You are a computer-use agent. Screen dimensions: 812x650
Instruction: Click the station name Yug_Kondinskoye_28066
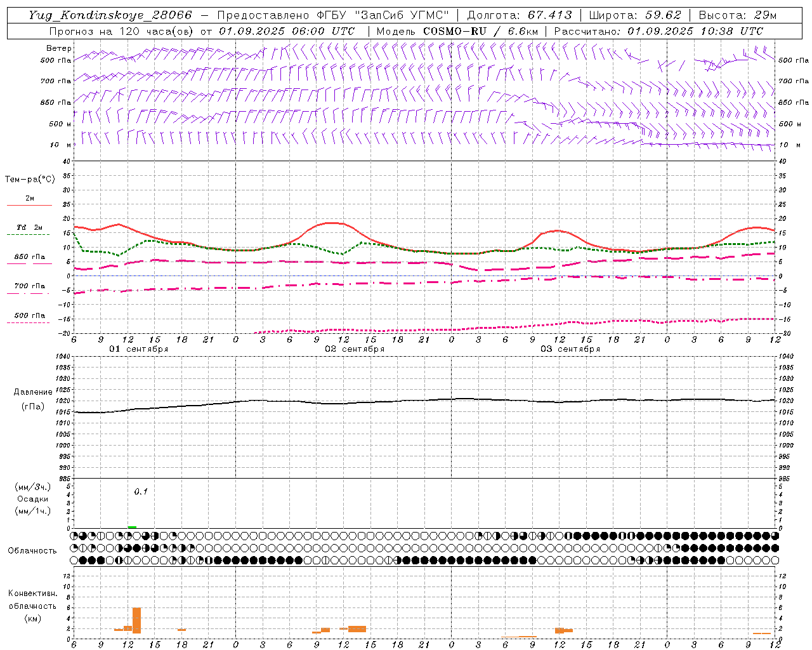pos(110,15)
